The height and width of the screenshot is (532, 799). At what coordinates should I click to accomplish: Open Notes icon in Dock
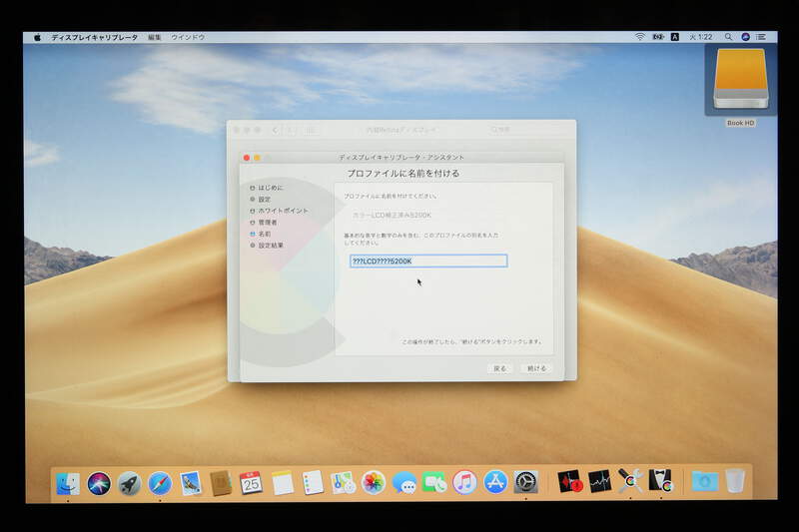tap(282, 483)
